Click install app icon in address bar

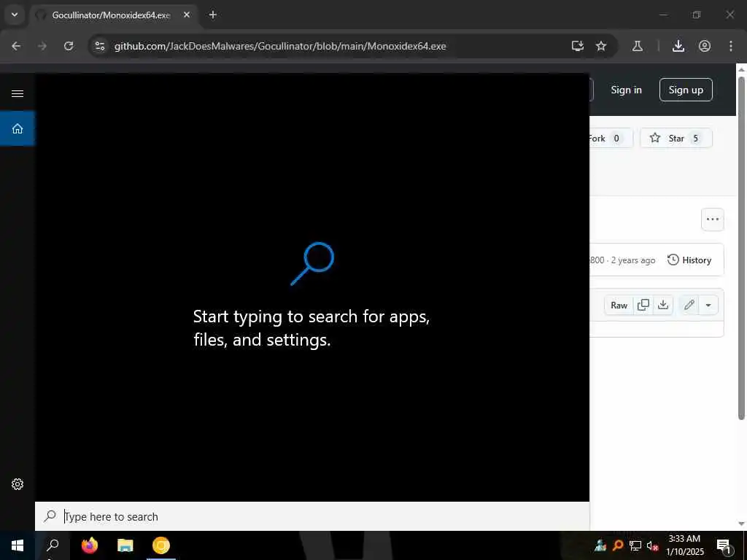578,46
